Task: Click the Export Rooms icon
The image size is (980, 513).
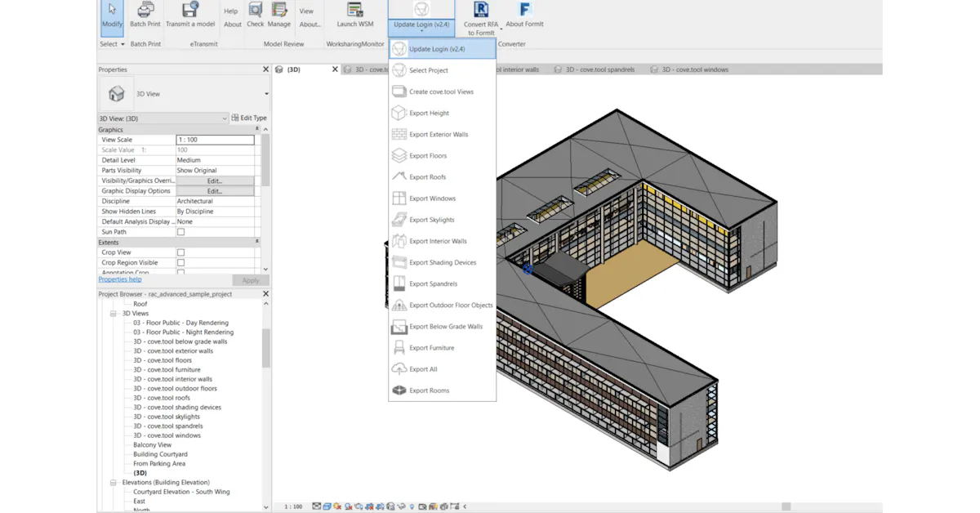Action: pos(399,390)
